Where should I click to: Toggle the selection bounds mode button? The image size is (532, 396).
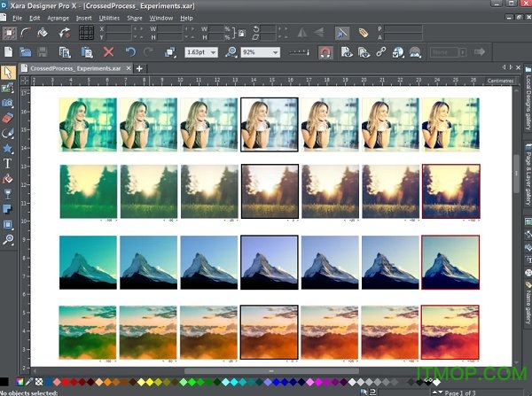click(9, 33)
